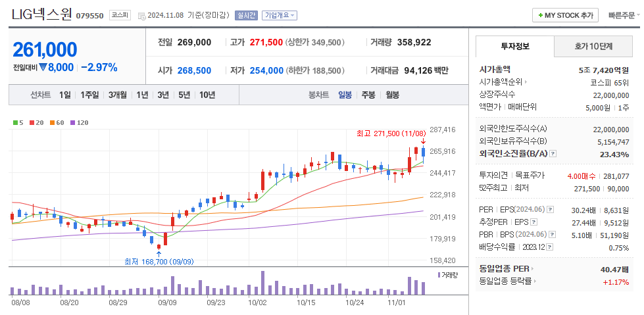Click the orange 60-day moving average legend

coord(57,122)
